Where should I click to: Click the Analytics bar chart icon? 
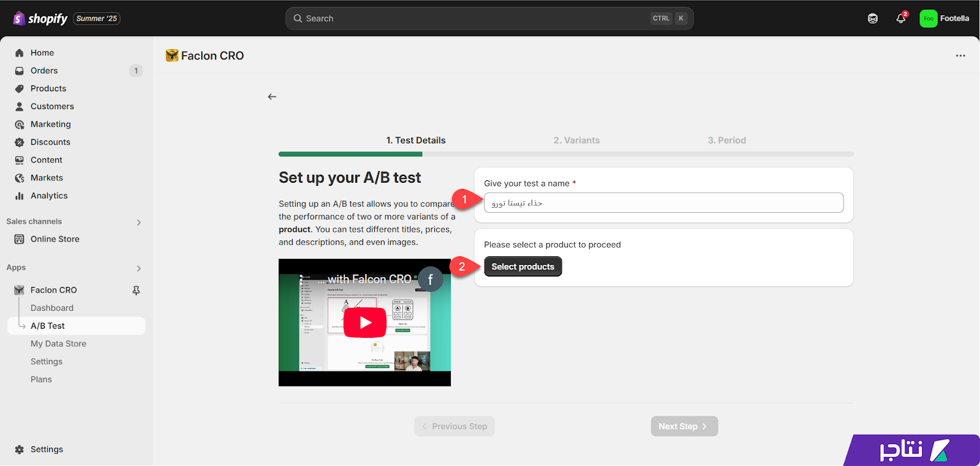(x=20, y=196)
